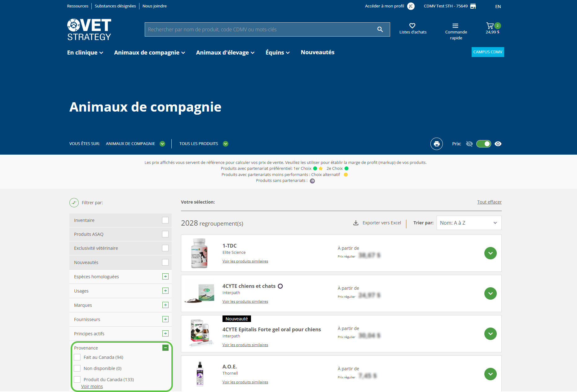Toggle the Prix display switch
Screen dimensions: 577x392
[483, 144]
